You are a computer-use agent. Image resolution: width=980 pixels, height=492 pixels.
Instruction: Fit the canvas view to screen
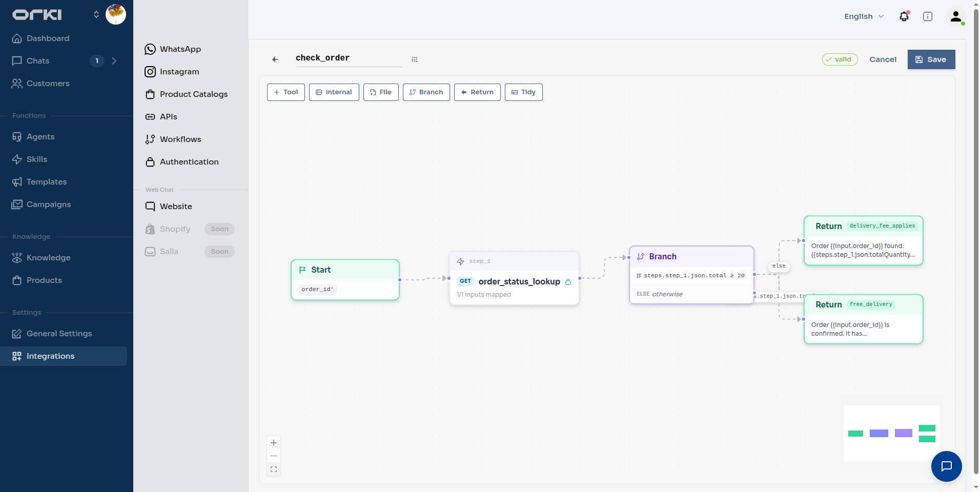click(x=274, y=469)
